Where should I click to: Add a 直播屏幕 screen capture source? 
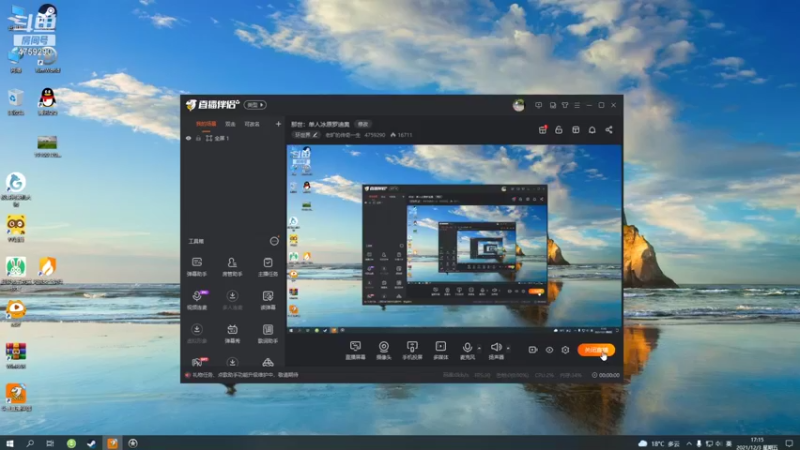coord(355,351)
